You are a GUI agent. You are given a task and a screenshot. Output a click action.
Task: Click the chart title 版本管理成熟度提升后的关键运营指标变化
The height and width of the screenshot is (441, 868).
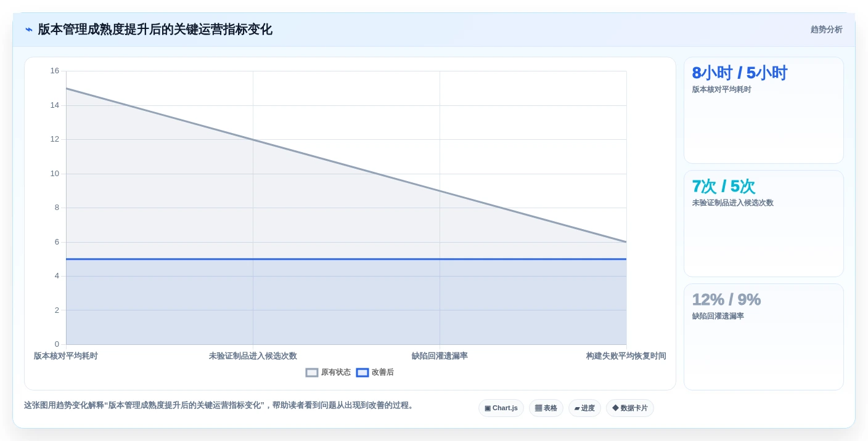[x=155, y=30]
